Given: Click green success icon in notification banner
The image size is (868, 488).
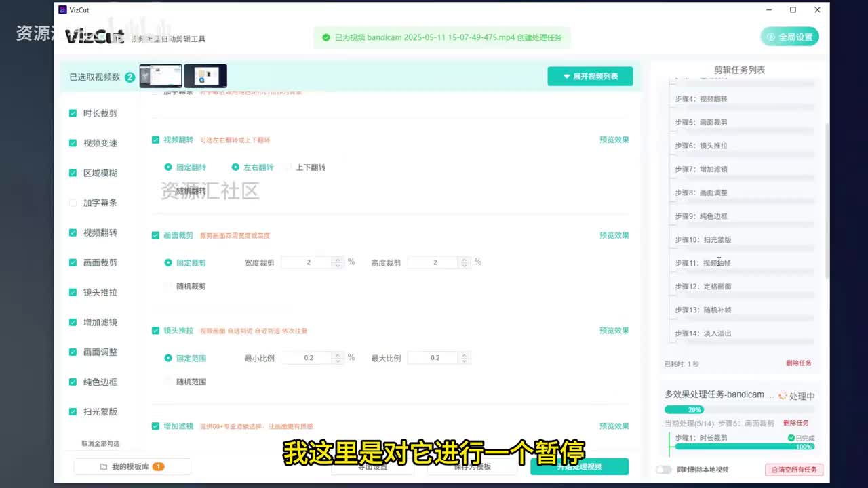Looking at the screenshot, I should pyautogui.click(x=326, y=37).
